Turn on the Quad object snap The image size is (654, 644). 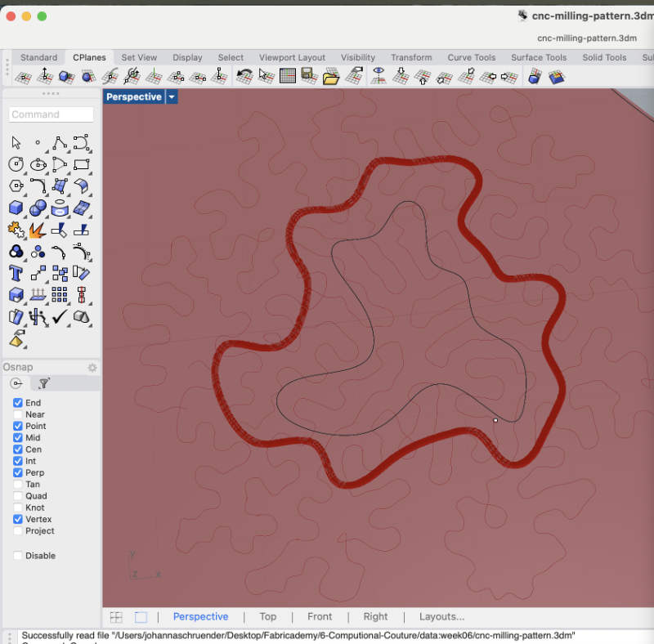click(x=18, y=496)
